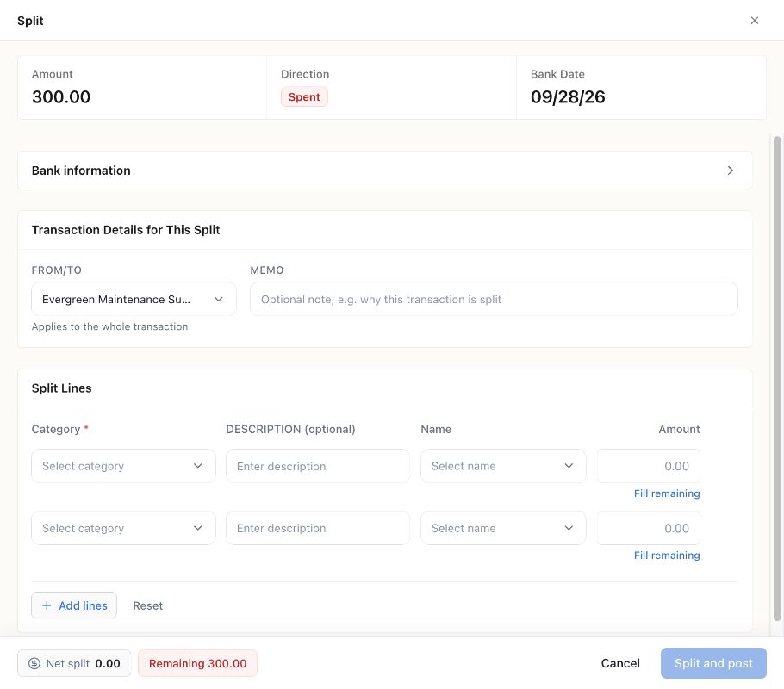
Task: Click the Applies to the whole transaction hint
Action: (109, 326)
